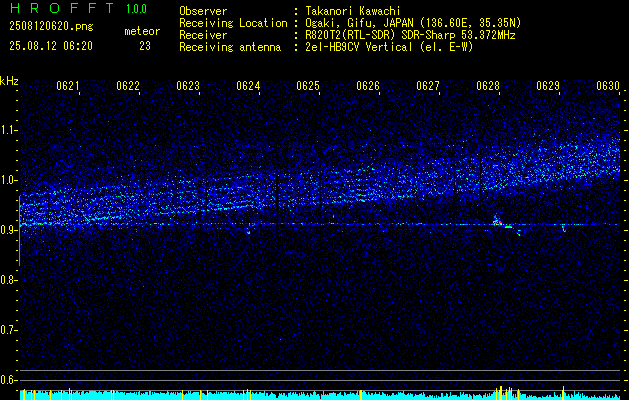The width and height of the screenshot is (629, 400).
Task: Click the 0624 time marker
Action: (248, 85)
